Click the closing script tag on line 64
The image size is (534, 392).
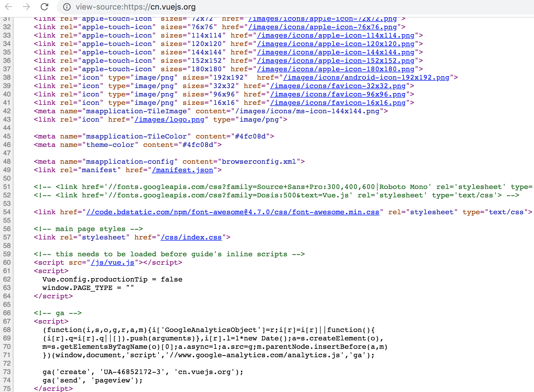pyautogui.click(x=53, y=296)
